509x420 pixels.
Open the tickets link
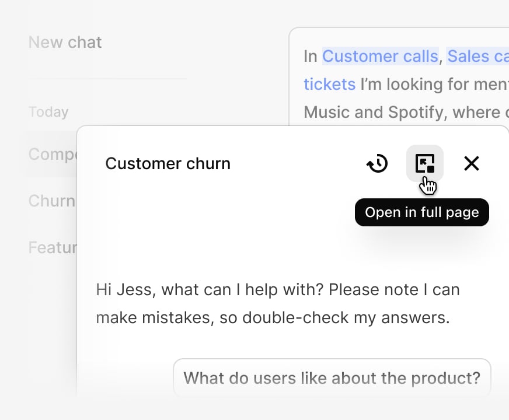(329, 85)
